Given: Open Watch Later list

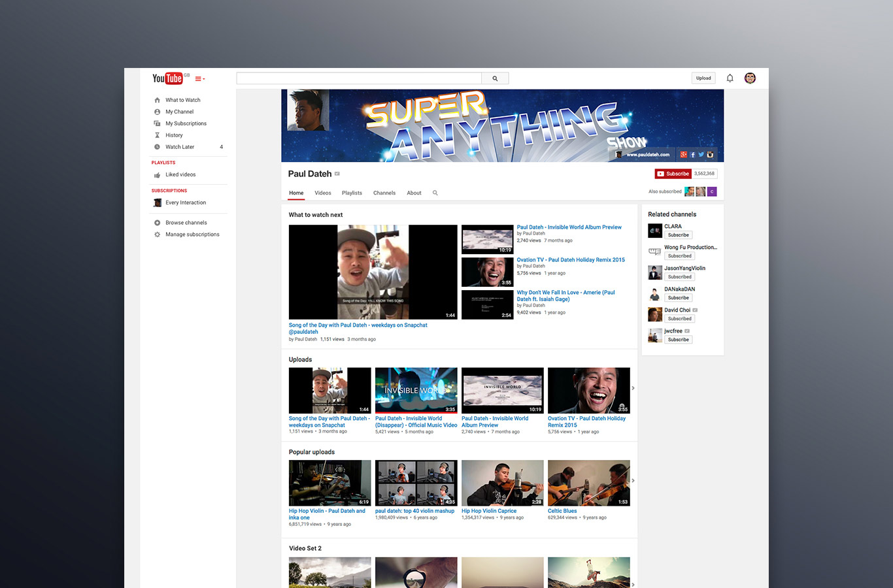Looking at the screenshot, I should (180, 147).
